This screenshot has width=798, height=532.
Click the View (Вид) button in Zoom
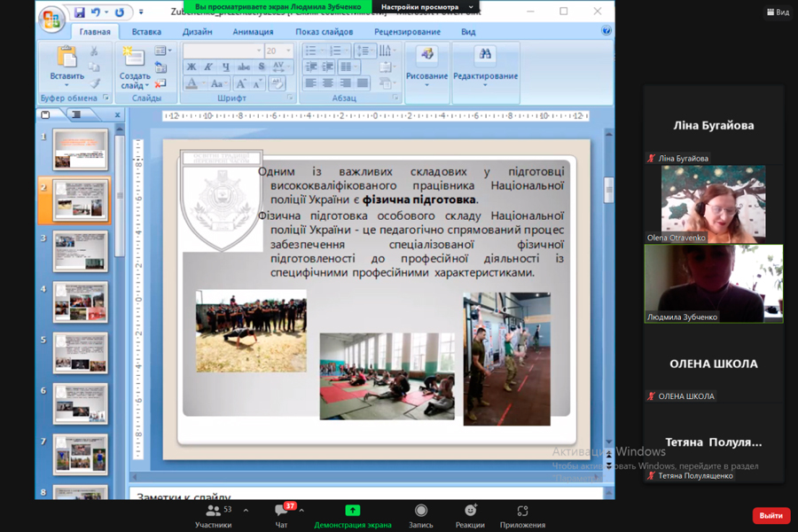tap(777, 12)
